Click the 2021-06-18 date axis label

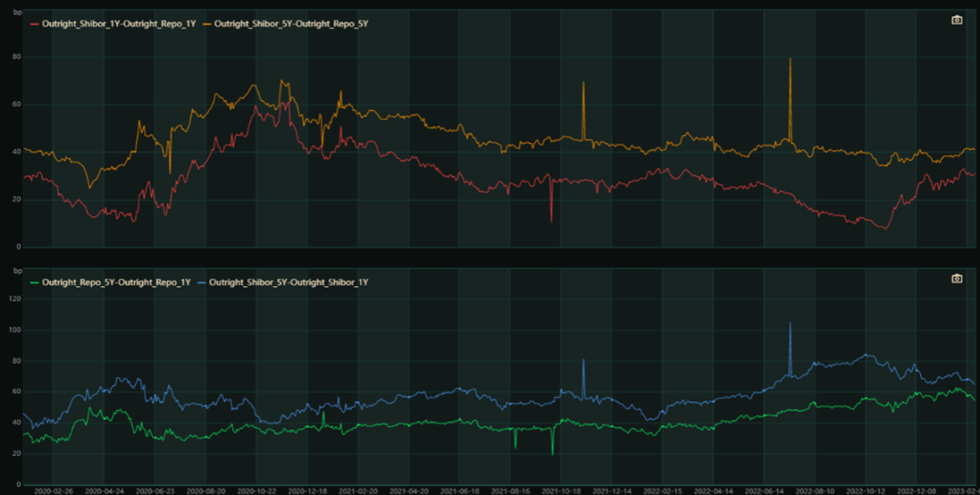pos(459,491)
